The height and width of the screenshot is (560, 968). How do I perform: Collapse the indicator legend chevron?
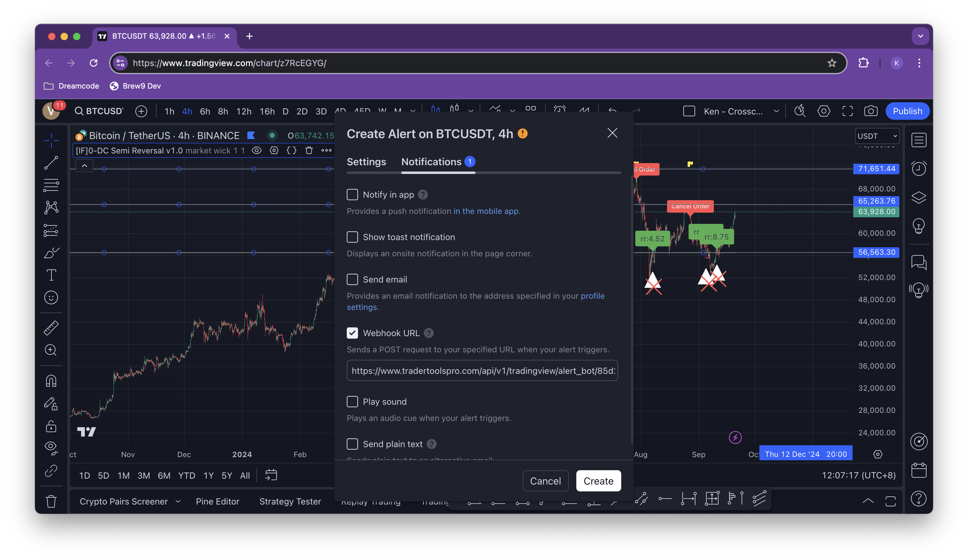click(x=85, y=166)
